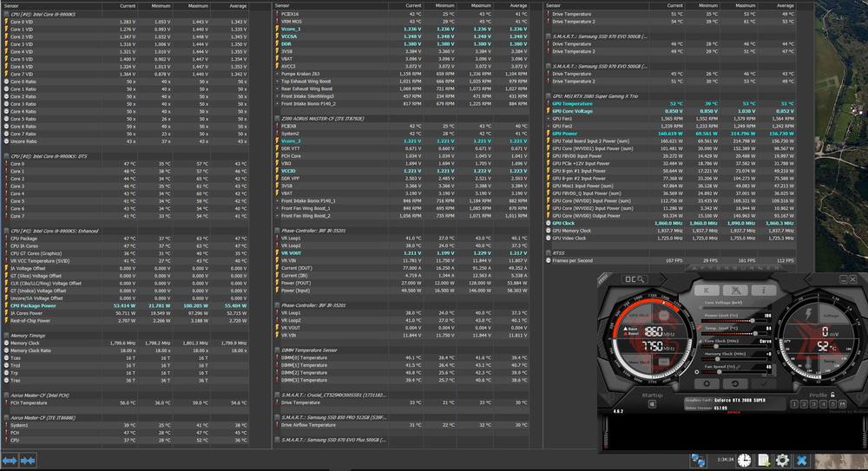Click the network computers icon in HWiNFO toolbar
Screen dimensions: 868x471
click(699, 460)
